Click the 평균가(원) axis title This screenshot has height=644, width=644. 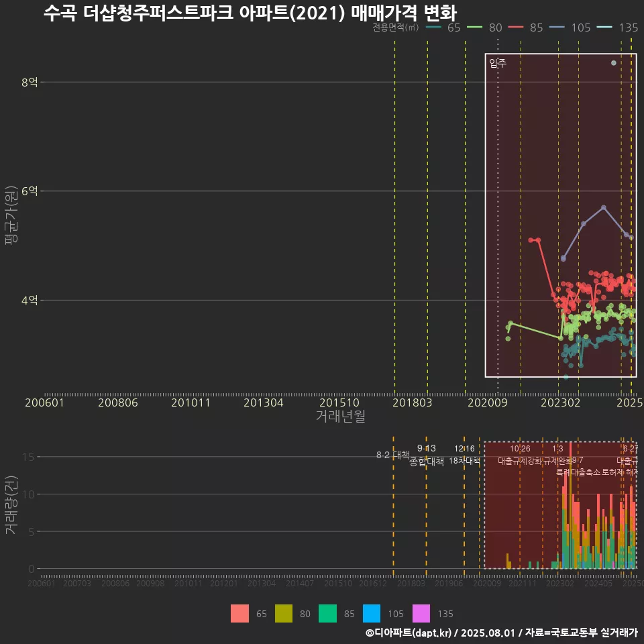click(x=11, y=215)
